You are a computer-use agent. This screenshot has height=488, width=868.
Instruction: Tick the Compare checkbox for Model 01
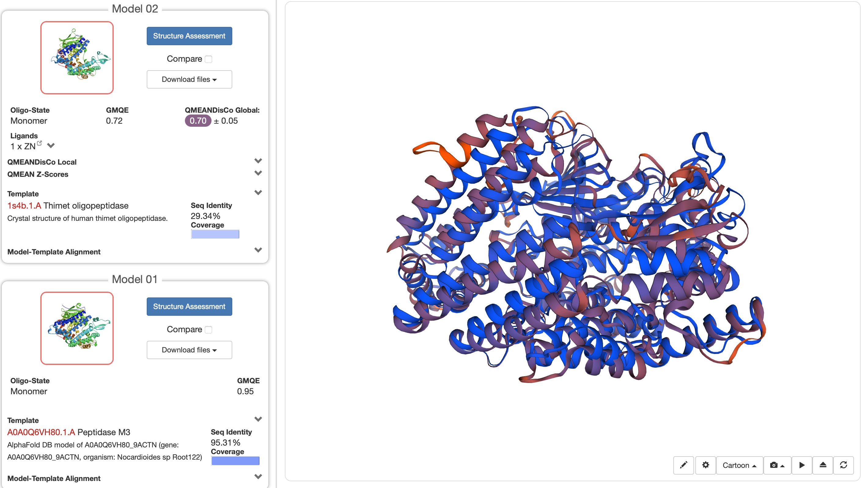click(x=208, y=330)
